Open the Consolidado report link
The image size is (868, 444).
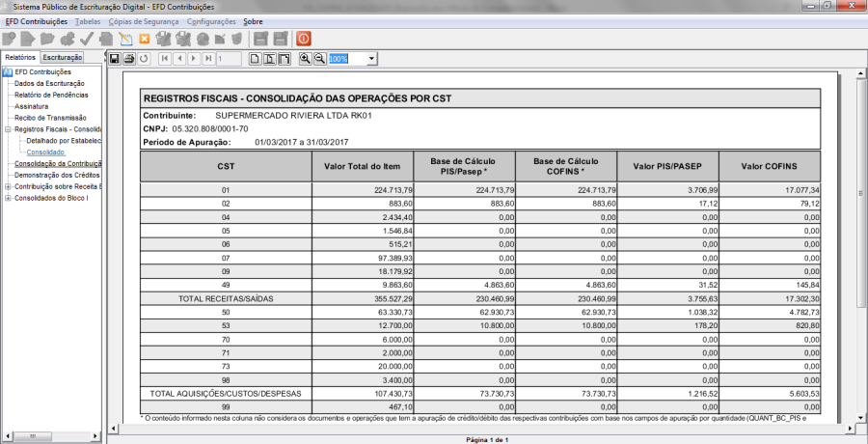(45, 152)
